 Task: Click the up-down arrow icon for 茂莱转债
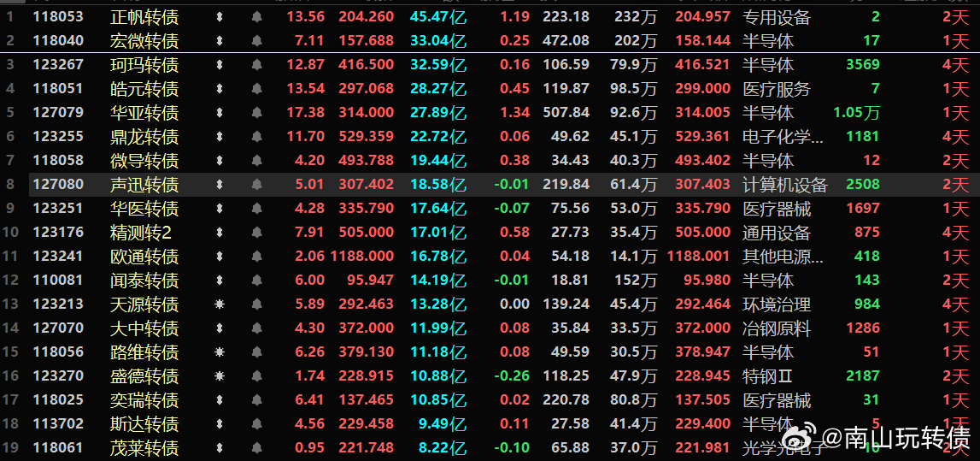coord(219,448)
